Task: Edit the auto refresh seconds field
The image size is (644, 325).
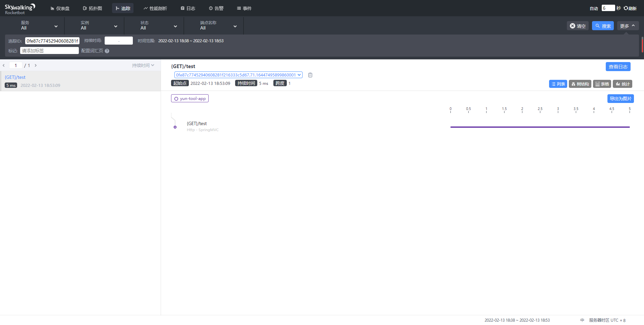Action: pyautogui.click(x=608, y=8)
